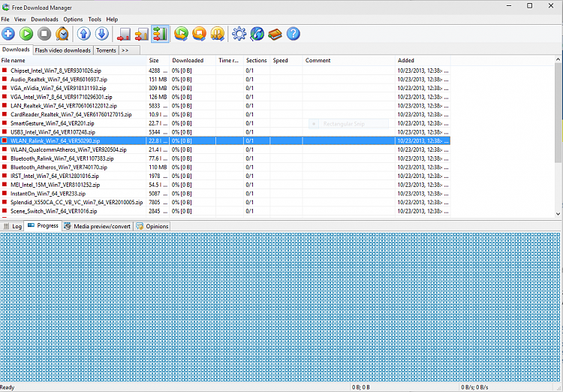Sort list by Added column header
Screen dimensions: 563x392
coord(423,60)
